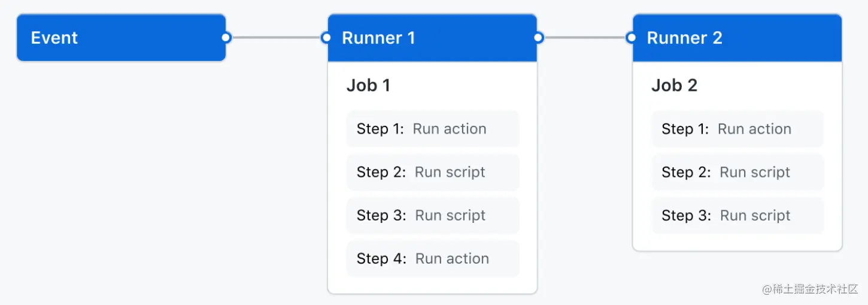Select the Job 1 title

point(368,85)
